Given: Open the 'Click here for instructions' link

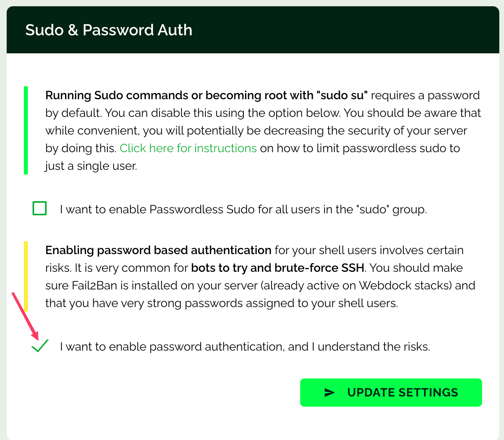Looking at the screenshot, I should point(188,148).
